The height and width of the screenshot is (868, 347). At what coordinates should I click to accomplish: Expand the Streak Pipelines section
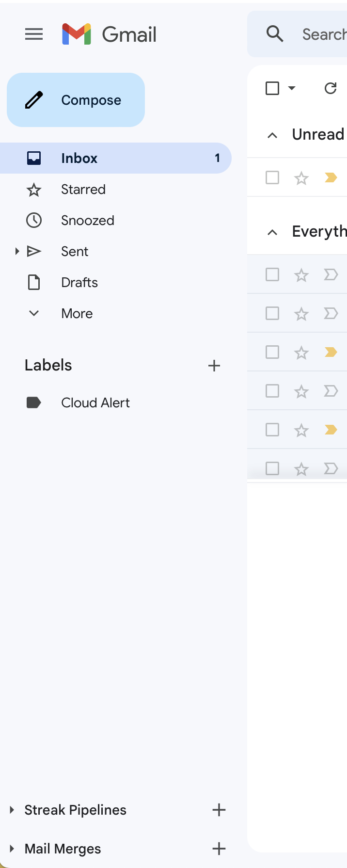(x=12, y=810)
